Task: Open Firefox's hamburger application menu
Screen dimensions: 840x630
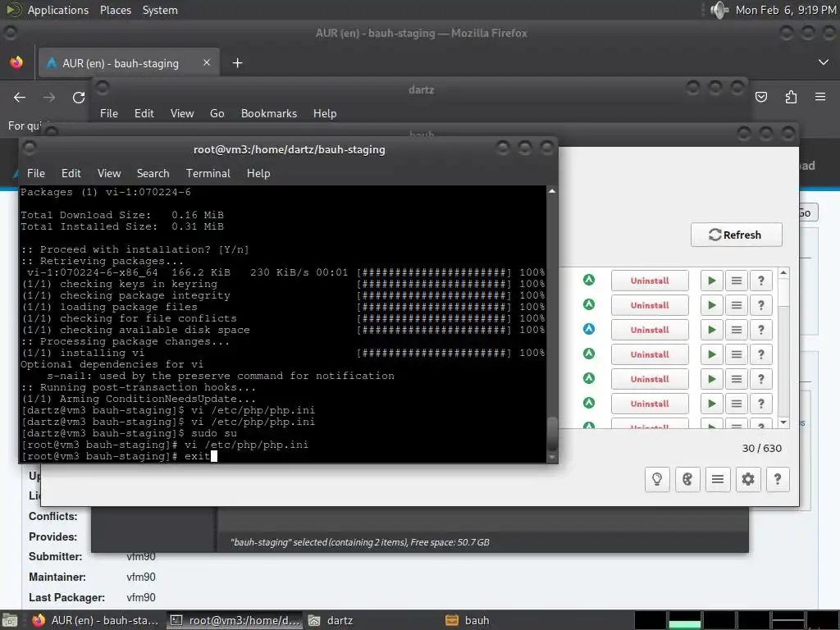Action: click(820, 97)
